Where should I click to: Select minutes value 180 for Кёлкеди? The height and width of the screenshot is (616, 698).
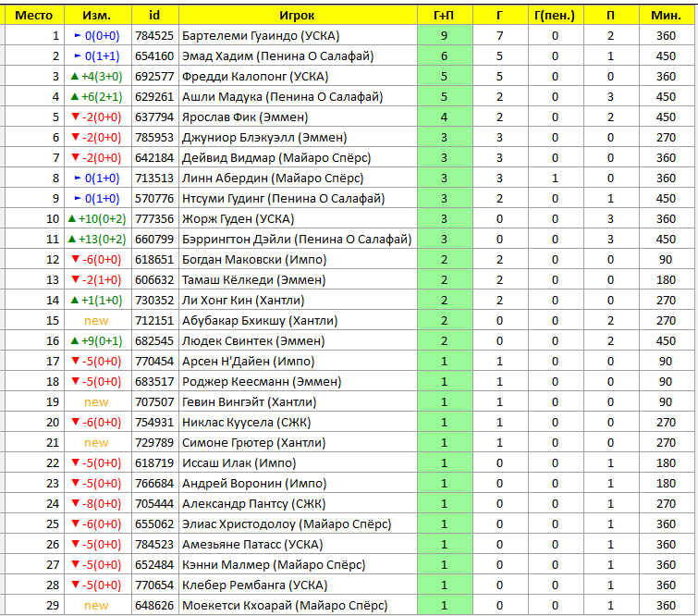click(666, 279)
